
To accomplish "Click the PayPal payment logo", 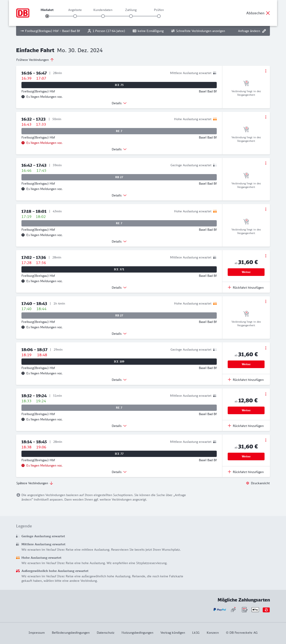I will (x=219, y=610).
